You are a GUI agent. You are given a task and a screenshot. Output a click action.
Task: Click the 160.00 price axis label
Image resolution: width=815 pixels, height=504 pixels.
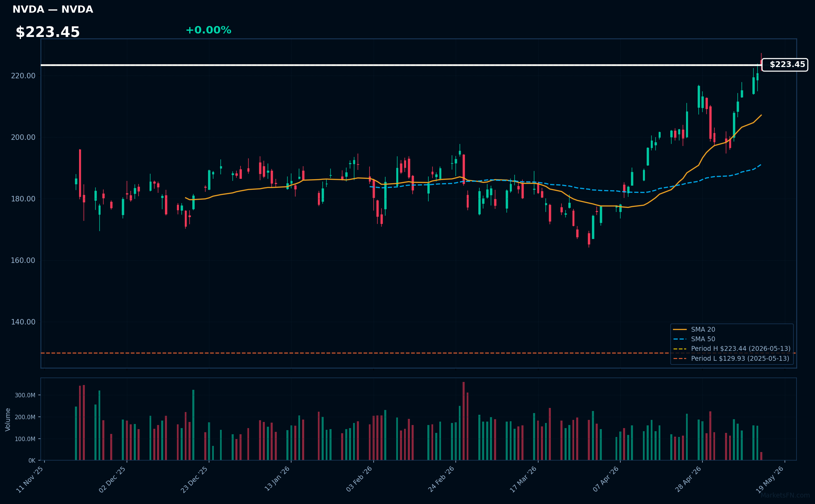pyautogui.click(x=23, y=261)
